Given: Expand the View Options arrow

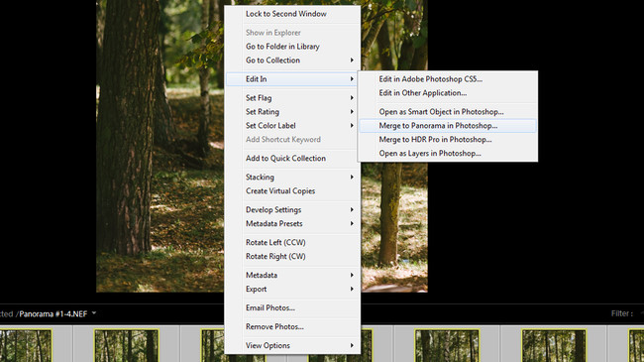Looking at the screenshot, I should coord(352,345).
